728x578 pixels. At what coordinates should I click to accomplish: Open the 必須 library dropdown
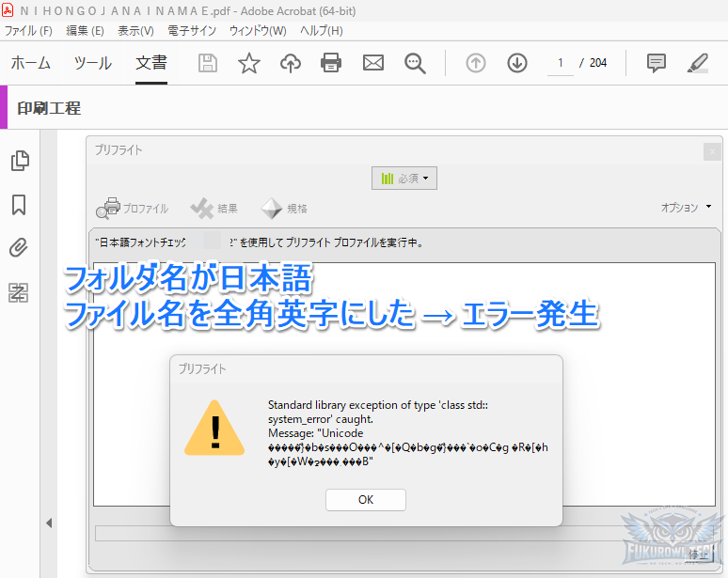click(404, 179)
